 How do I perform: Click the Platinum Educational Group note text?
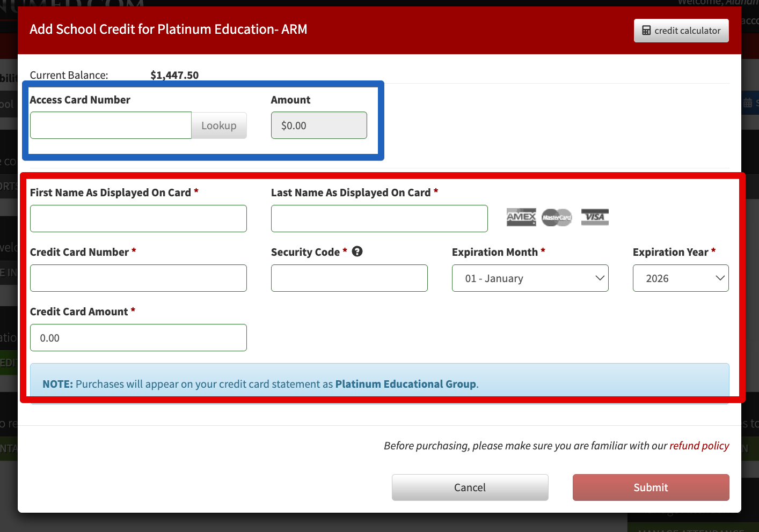click(x=406, y=384)
